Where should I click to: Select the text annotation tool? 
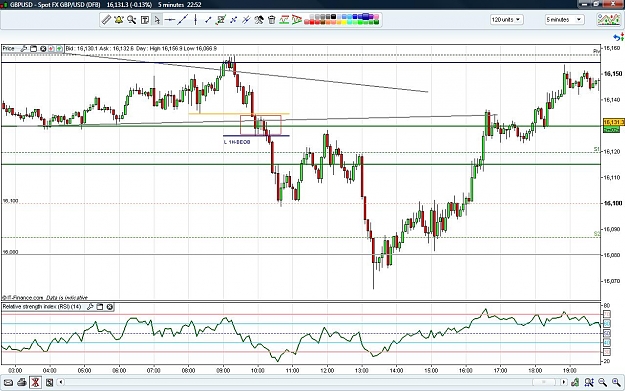[x=145, y=20]
